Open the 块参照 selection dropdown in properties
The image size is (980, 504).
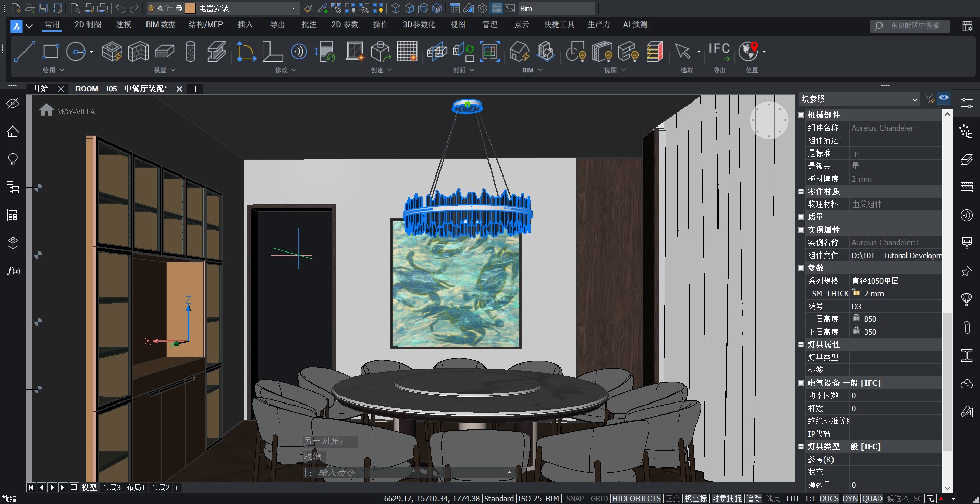click(x=859, y=99)
